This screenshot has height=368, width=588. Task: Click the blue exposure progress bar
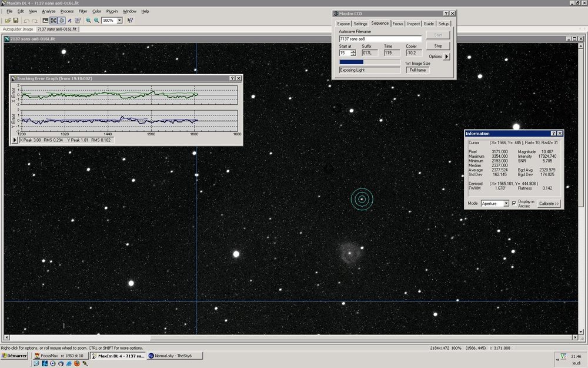pyautogui.click(x=352, y=62)
